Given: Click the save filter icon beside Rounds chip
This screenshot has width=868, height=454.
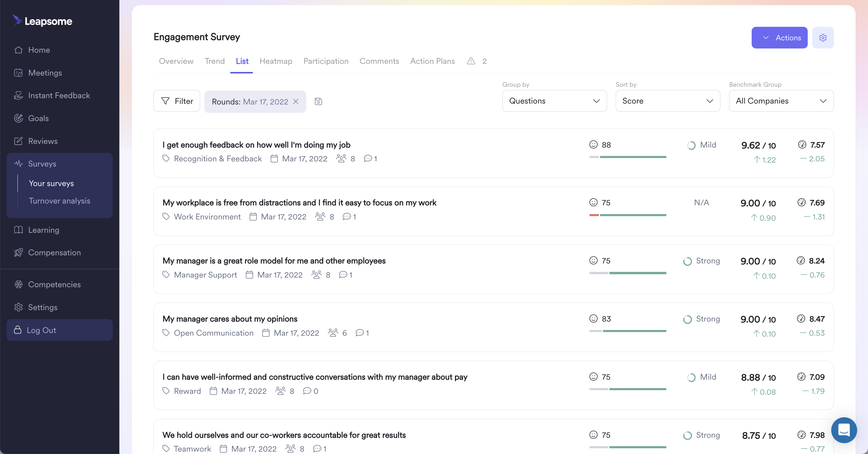Looking at the screenshot, I should tap(318, 101).
